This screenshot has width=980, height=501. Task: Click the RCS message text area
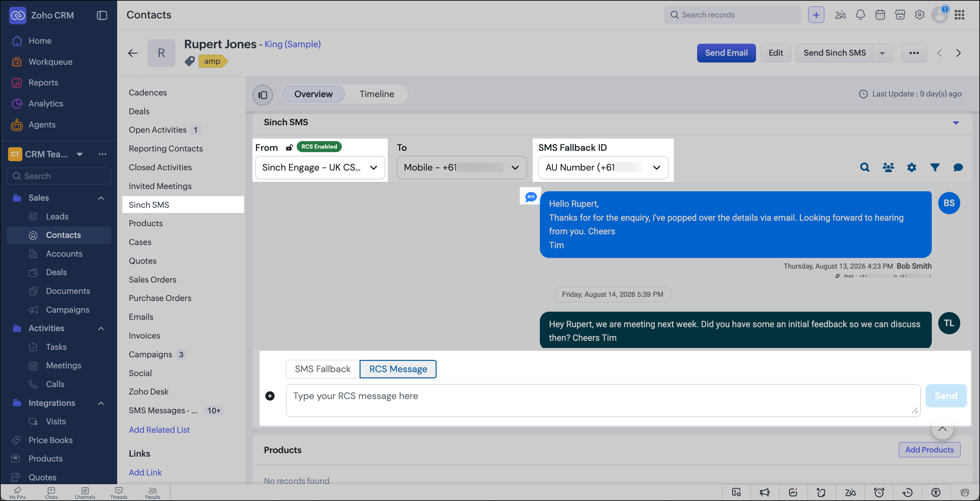coord(603,401)
